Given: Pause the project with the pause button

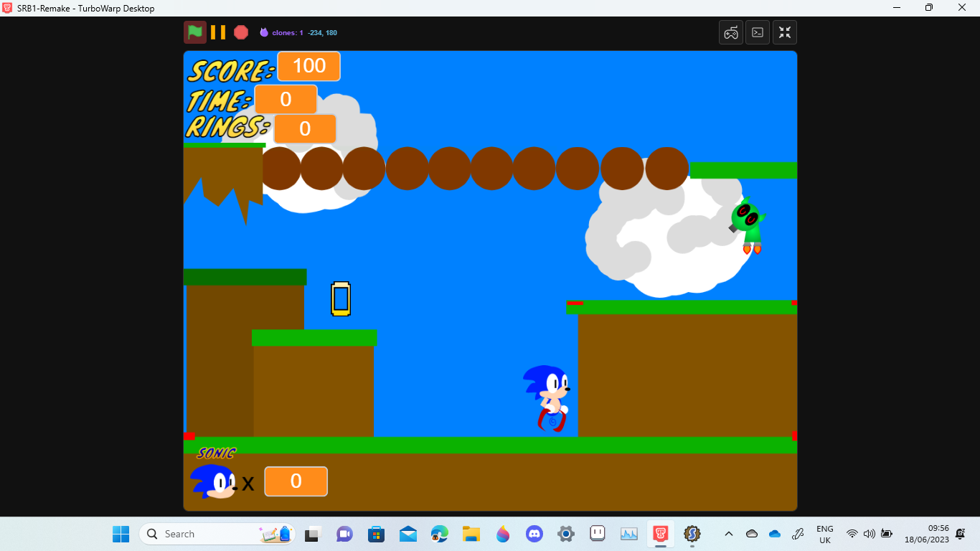Looking at the screenshot, I should click(x=218, y=32).
